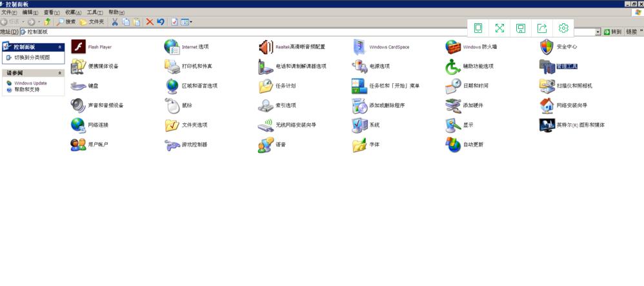Click the green floppy disk save icon
Image resolution: width=644 pixels, height=286 pixels.
pyautogui.click(x=521, y=28)
